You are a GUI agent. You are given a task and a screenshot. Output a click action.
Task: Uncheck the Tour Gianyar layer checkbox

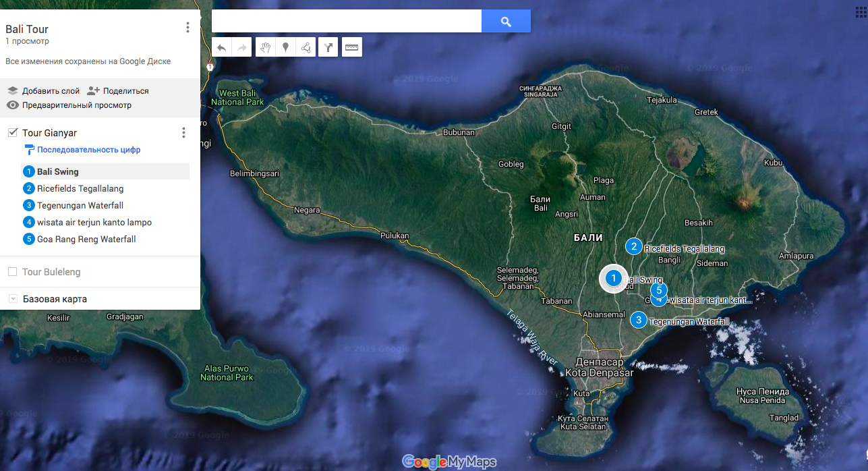pyautogui.click(x=13, y=133)
